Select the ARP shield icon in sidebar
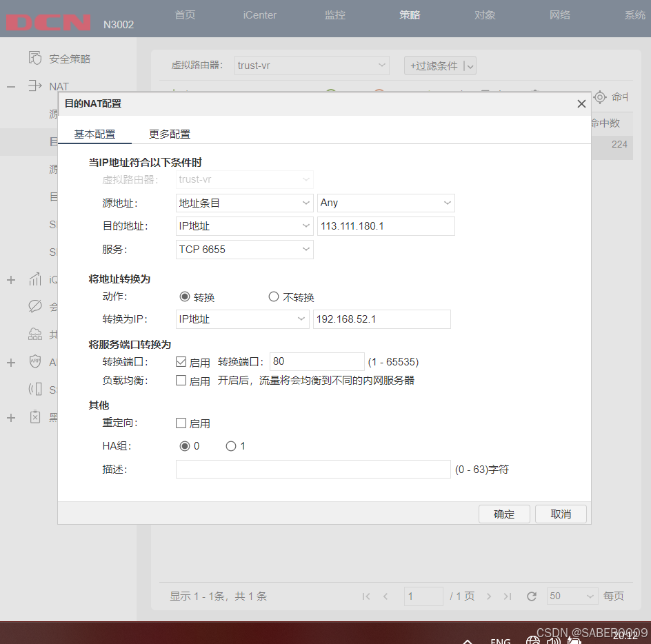 click(x=35, y=361)
